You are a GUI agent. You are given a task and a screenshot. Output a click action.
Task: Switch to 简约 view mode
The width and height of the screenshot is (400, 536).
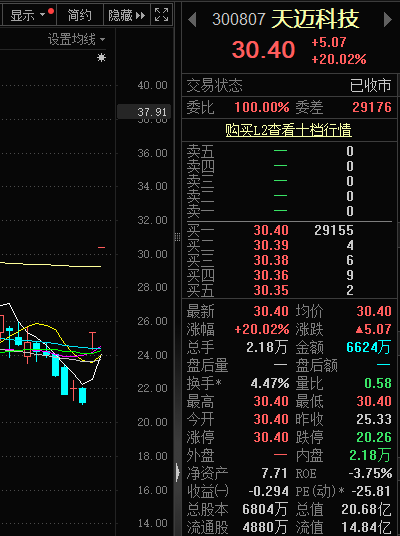click(79, 15)
